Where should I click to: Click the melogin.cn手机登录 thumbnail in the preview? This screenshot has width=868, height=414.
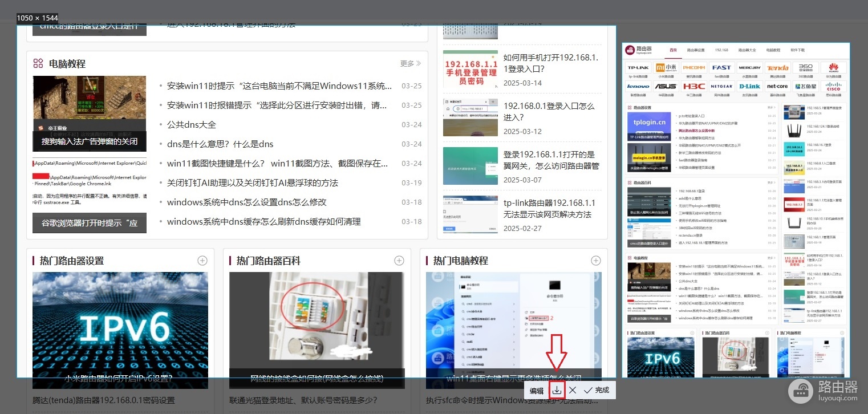[x=649, y=157]
